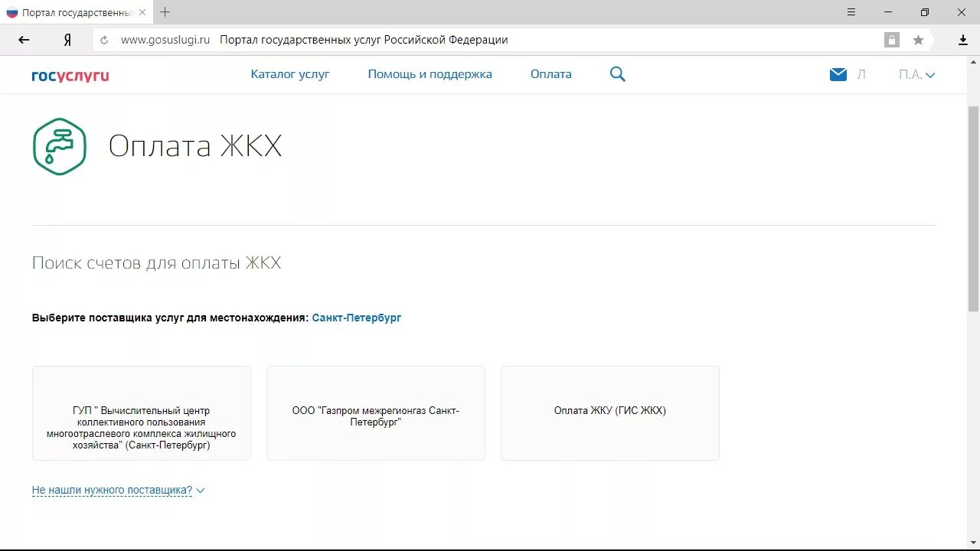Close the Портал государственных tab

coord(142,13)
